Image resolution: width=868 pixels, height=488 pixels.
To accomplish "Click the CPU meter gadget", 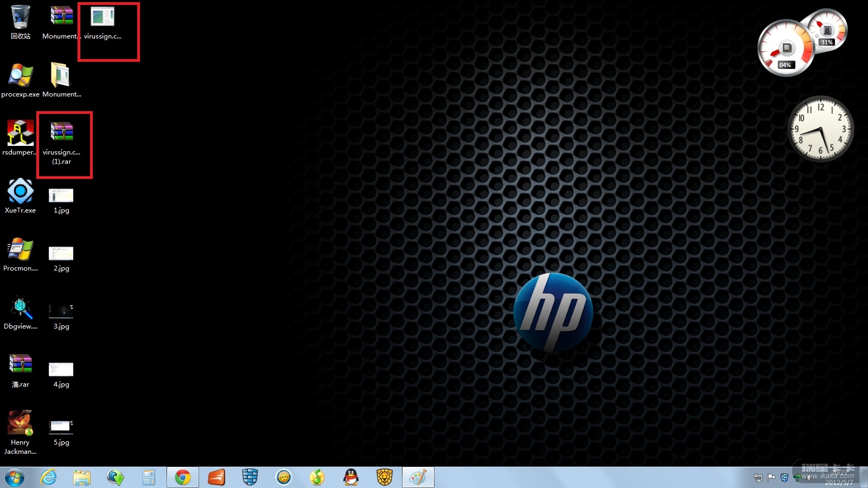I will coord(786,49).
